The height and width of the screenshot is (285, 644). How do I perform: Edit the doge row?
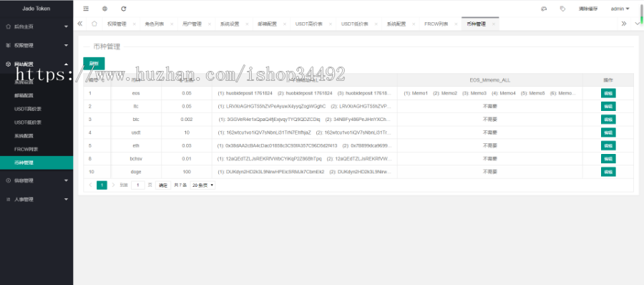click(608, 172)
